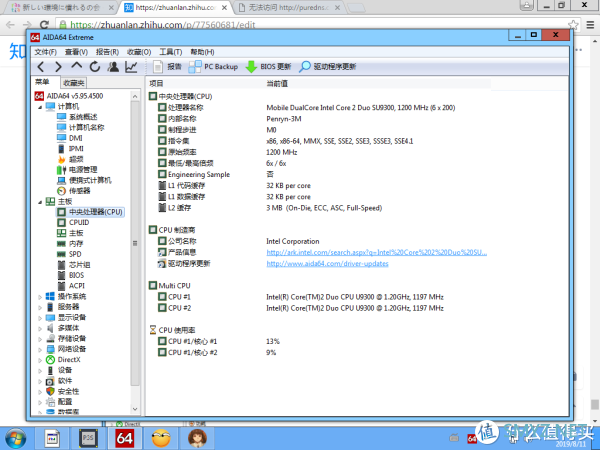Open 电源管理 page
The height and width of the screenshot is (450, 600).
point(77,170)
